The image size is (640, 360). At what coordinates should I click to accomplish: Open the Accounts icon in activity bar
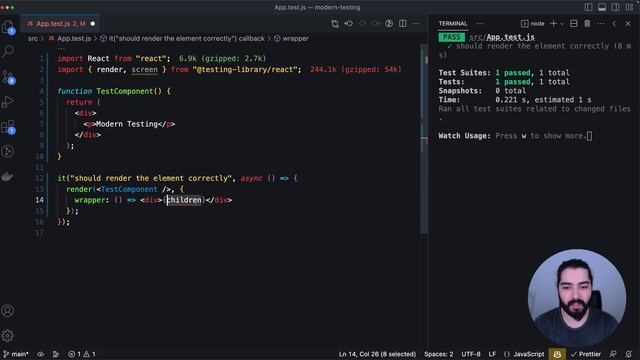(x=8, y=311)
